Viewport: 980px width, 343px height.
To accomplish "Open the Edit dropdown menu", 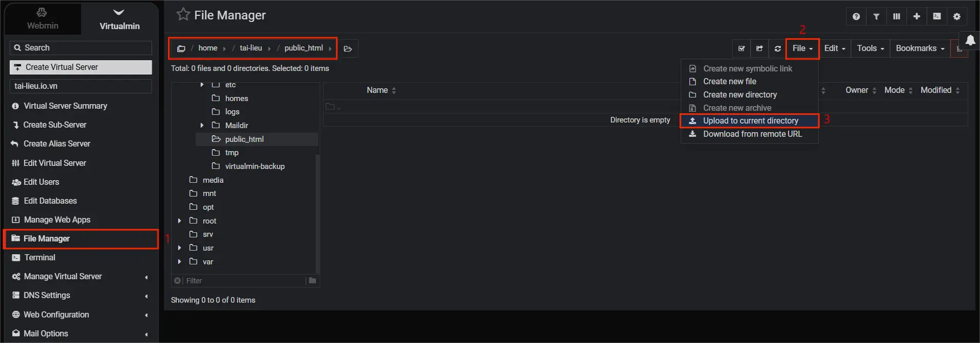I will pos(834,48).
